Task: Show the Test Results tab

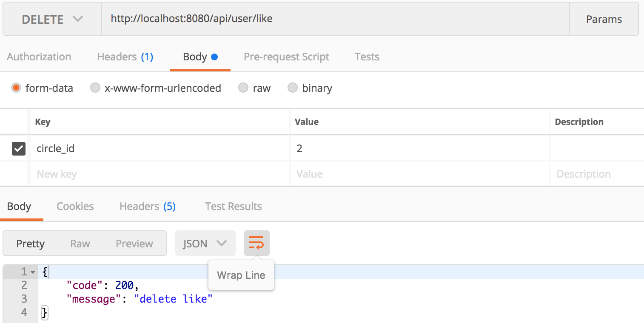Action: coord(233,207)
